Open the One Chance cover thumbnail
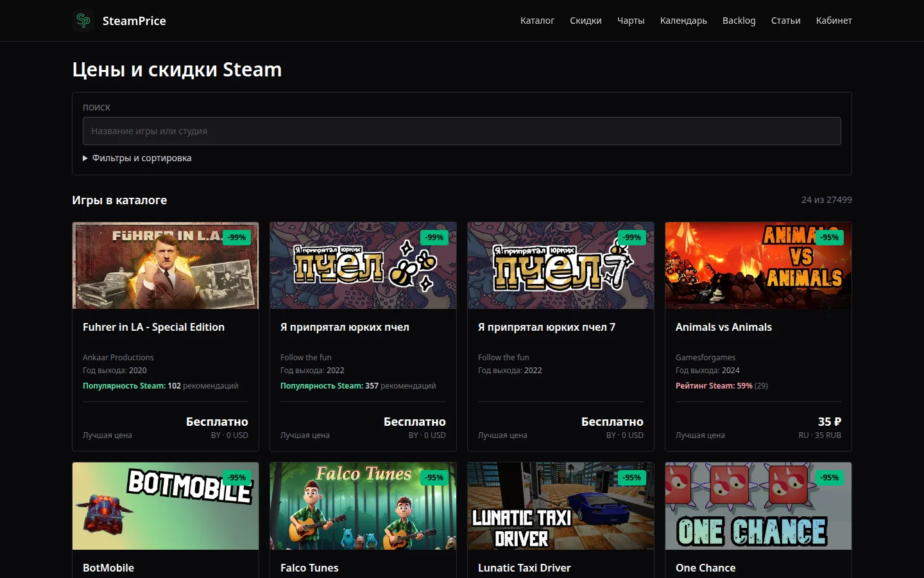This screenshot has height=578, width=924. (x=758, y=506)
